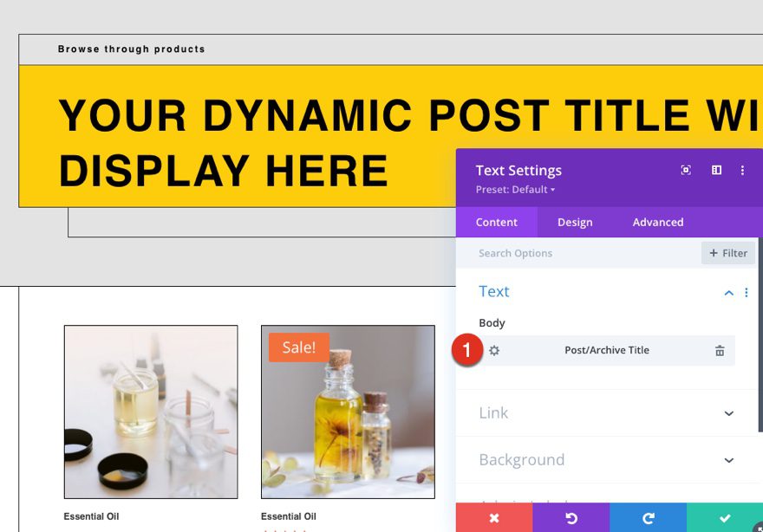Discard changes with the red X icon

pos(493,517)
